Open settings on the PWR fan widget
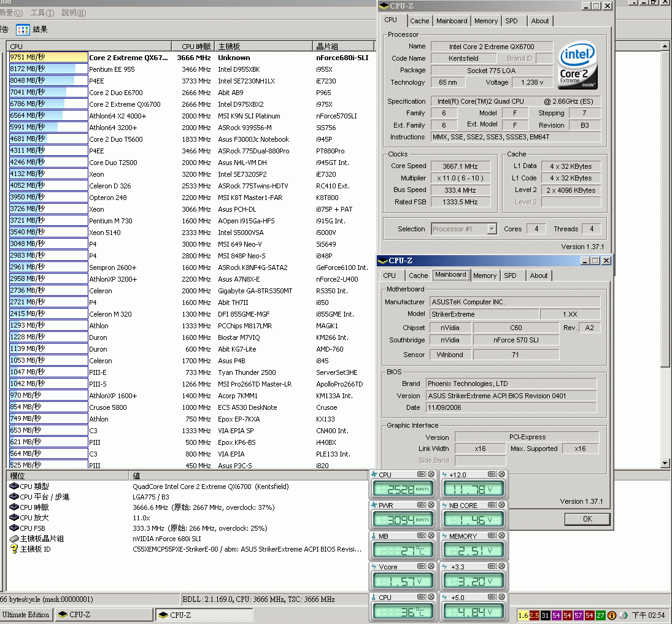The width and height of the screenshot is (672, 624). [x=421, y=506]
